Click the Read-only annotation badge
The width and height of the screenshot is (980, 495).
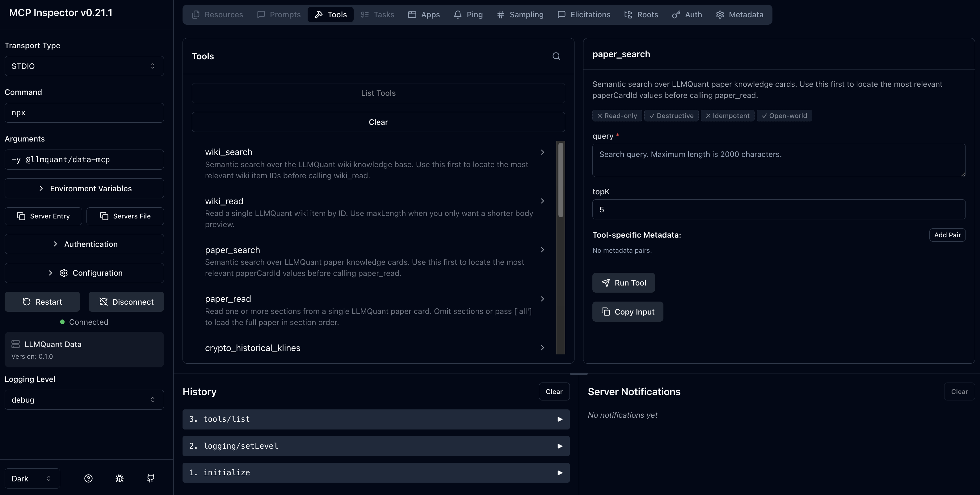coord(617,116)
